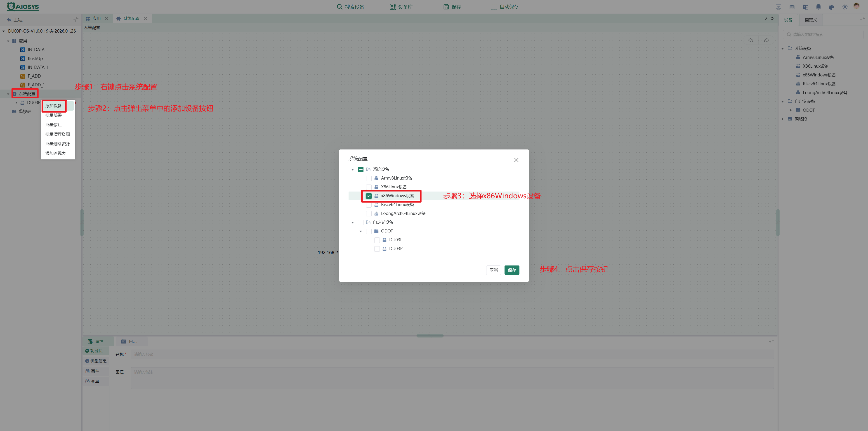The height and width of the screenshot is (431, 868).
Task: Toggle the 自动保存 checkbox
Action: pos(494,7)
